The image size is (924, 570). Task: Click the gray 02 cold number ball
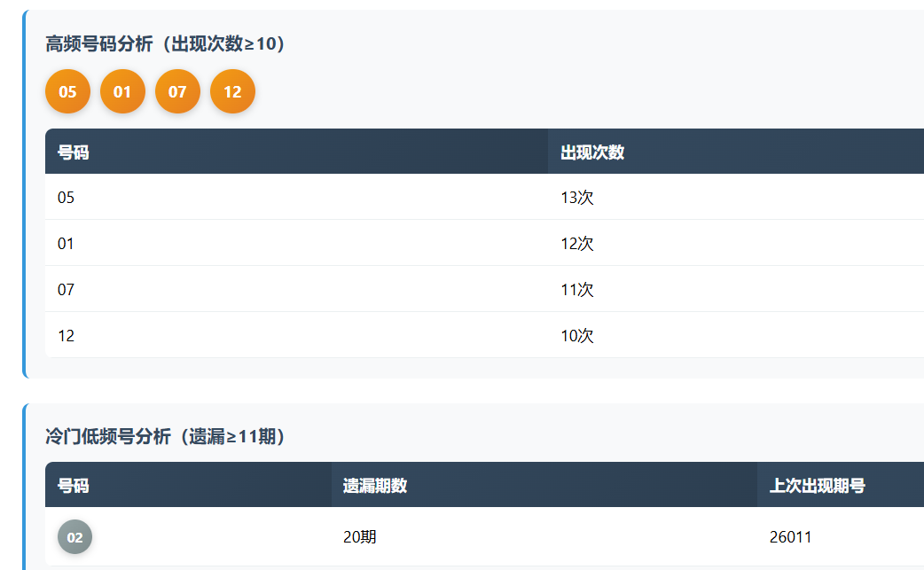pos(74,536)
